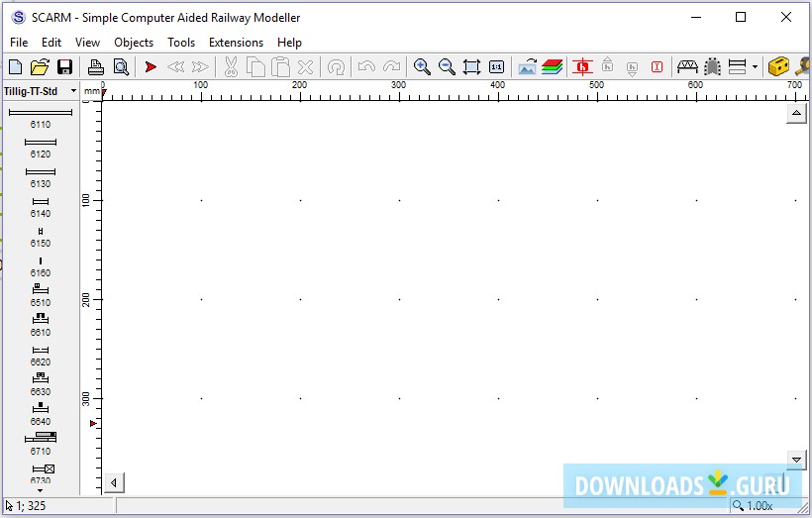Select track piece 6110
The width and height of the screenshot is (812, 518).
(41, 118)
